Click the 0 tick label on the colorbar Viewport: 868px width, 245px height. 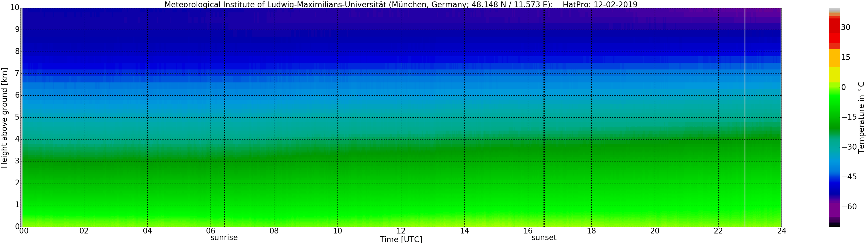843,88
